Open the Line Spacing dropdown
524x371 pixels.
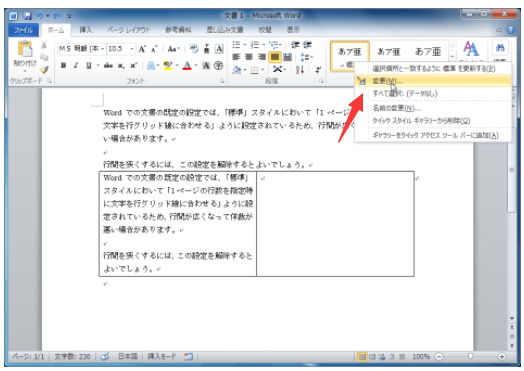pyautogui.click(x=306, y=57)
